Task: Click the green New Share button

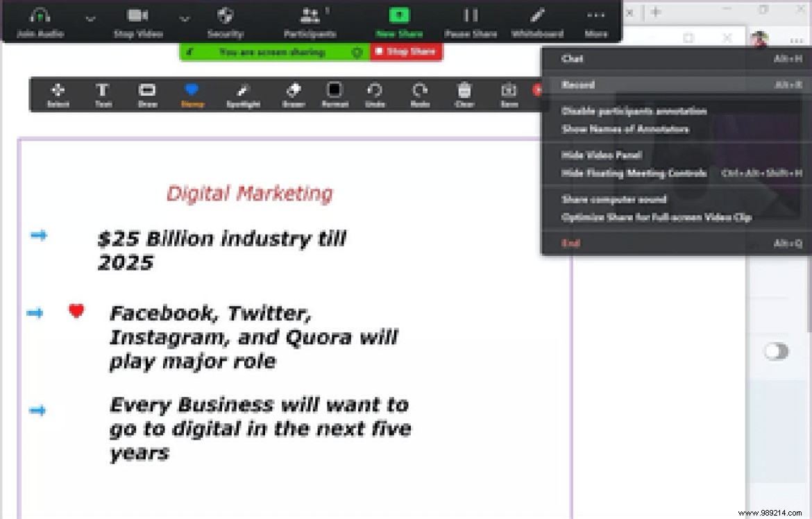Action: [x=399, y=21]
